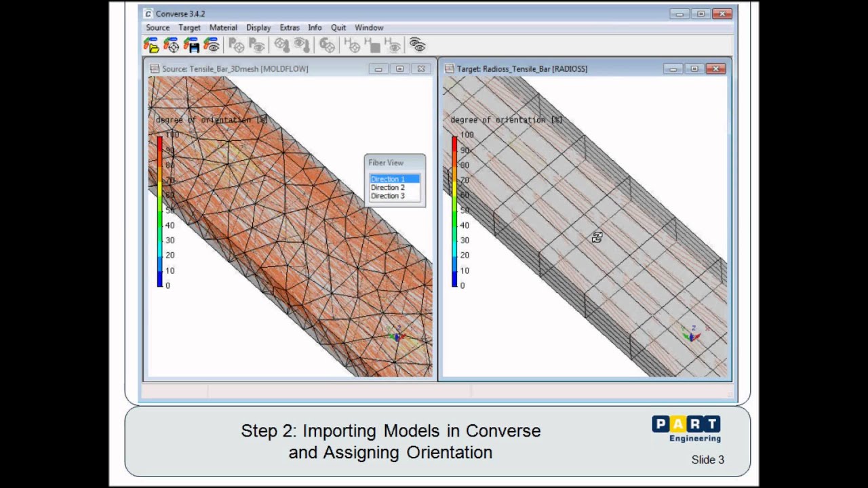
Task: Select Direction 2 in Fiber View list
Action: [x=395, y=187]
